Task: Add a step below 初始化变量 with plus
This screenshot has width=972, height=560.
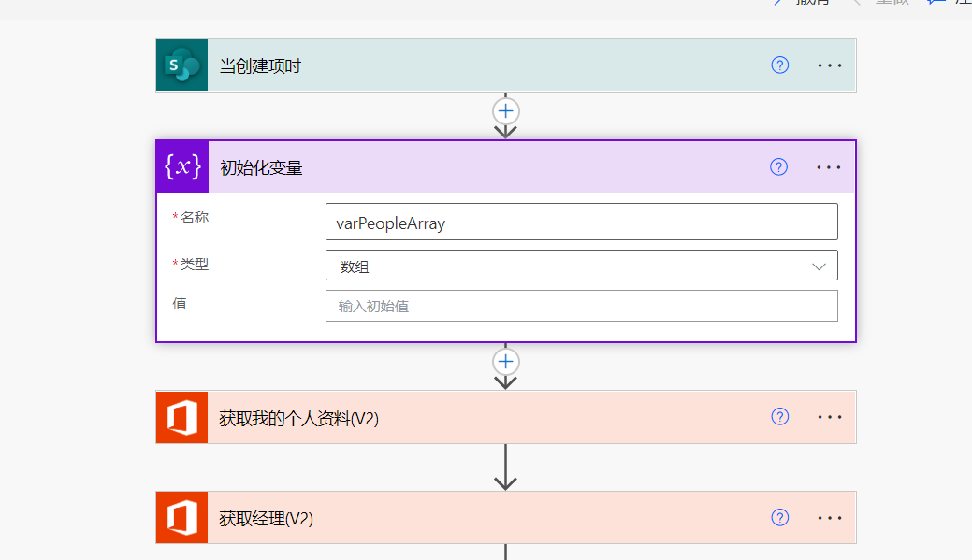Action: (x=506, y=362)
